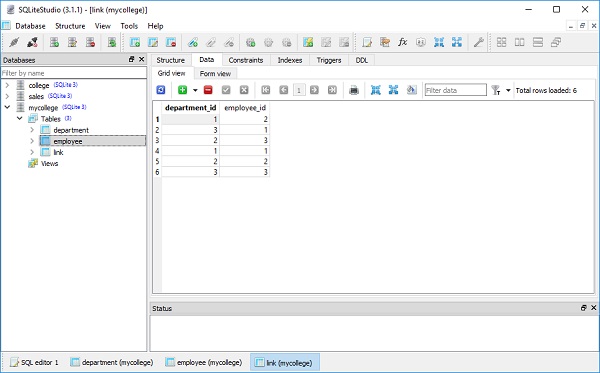Click the print/export data printer icon

coord(354,90)
